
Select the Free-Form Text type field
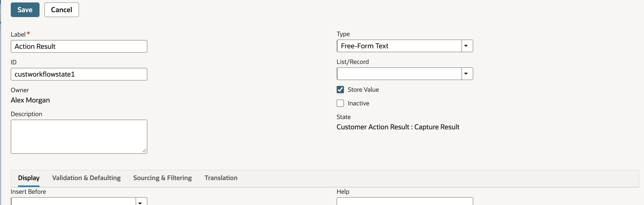coord(399,46)
